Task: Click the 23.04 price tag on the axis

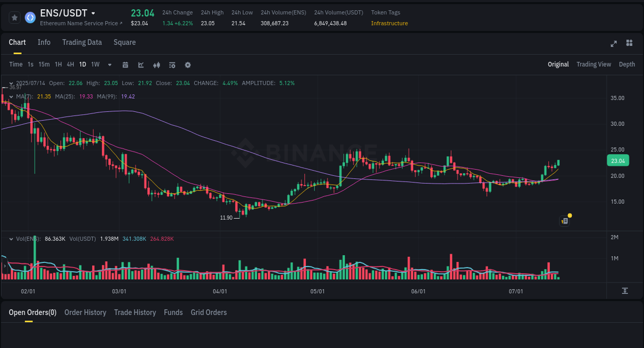Action: [618, 160]
